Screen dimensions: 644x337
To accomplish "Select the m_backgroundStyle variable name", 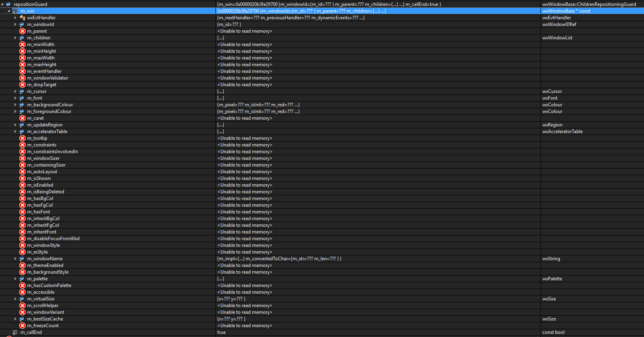I will 48,272.
